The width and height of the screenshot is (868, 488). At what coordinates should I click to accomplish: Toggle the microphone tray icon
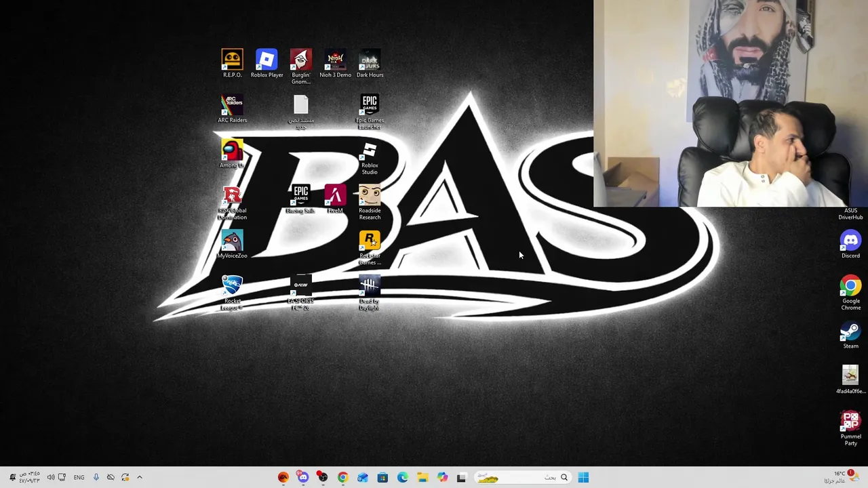point(96,477)
